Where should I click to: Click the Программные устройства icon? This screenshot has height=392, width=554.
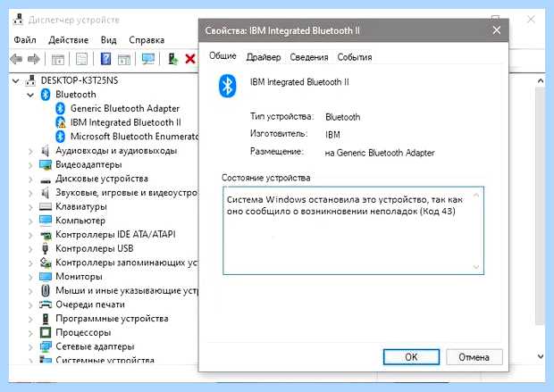click(x=46, y=319)
